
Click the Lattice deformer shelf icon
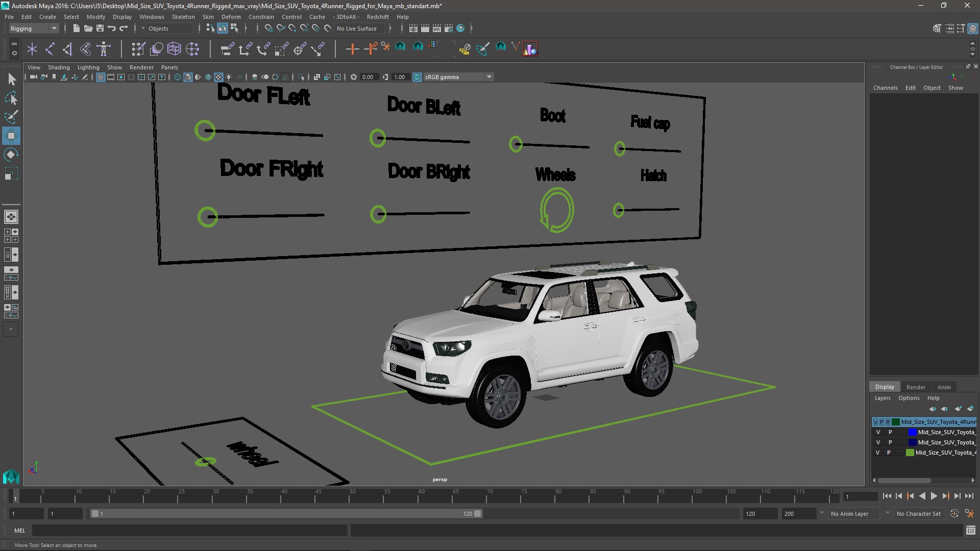[x=174, y=49]
